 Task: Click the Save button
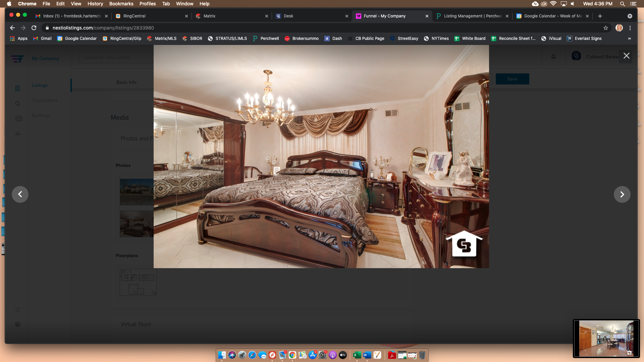(512, 79)
